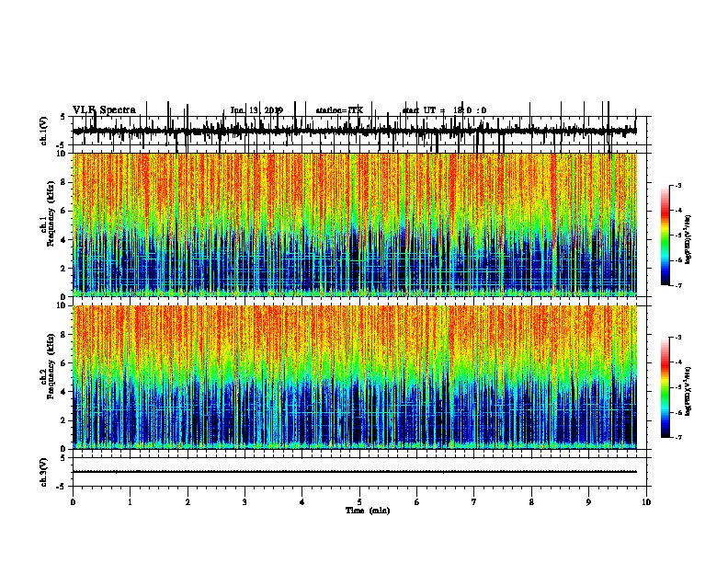This screenshot has height=563, width=728.
Task: Click the flat ch.3 voltage trace
Action: click(354, 472)
